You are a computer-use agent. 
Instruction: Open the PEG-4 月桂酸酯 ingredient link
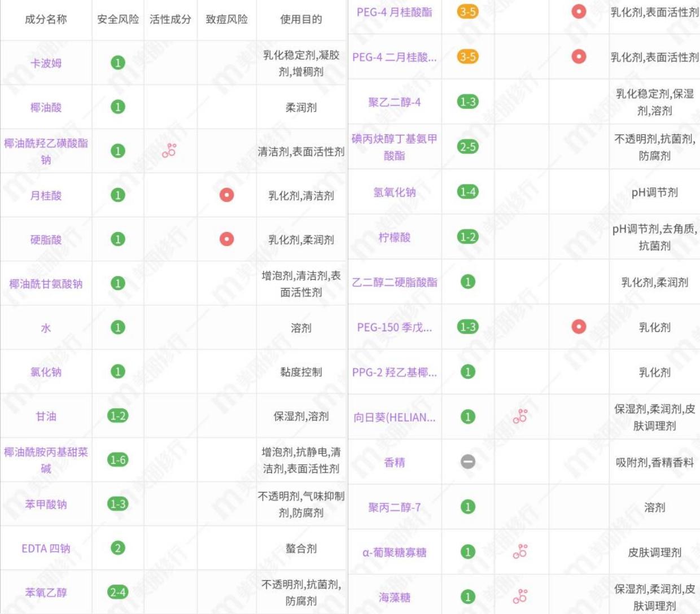pos(394,12)
